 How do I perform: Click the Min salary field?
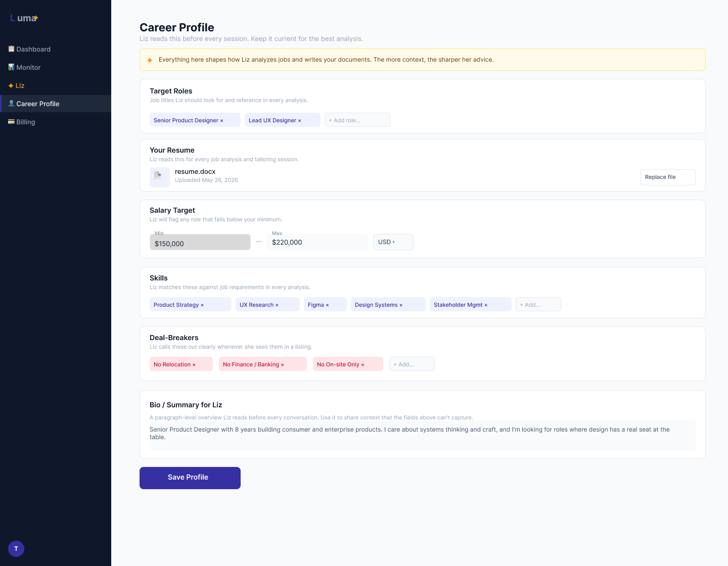200,242
